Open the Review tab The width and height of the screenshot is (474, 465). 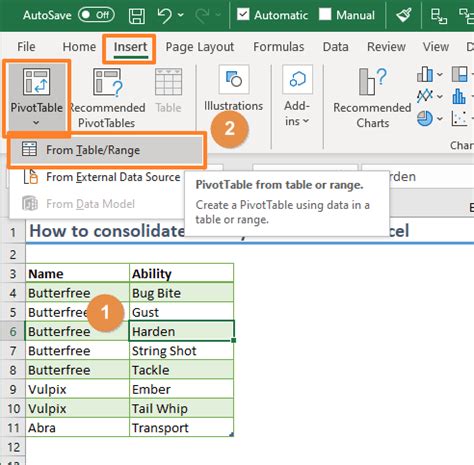386,47
